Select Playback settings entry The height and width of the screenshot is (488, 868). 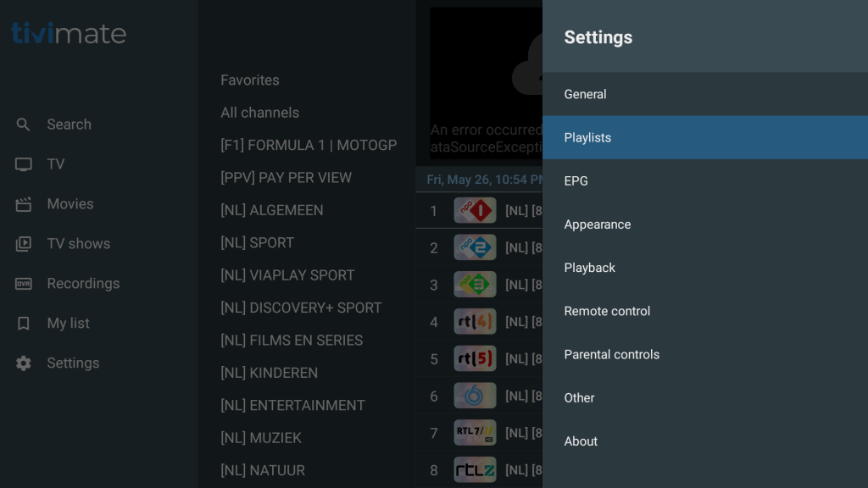[589, 268]
